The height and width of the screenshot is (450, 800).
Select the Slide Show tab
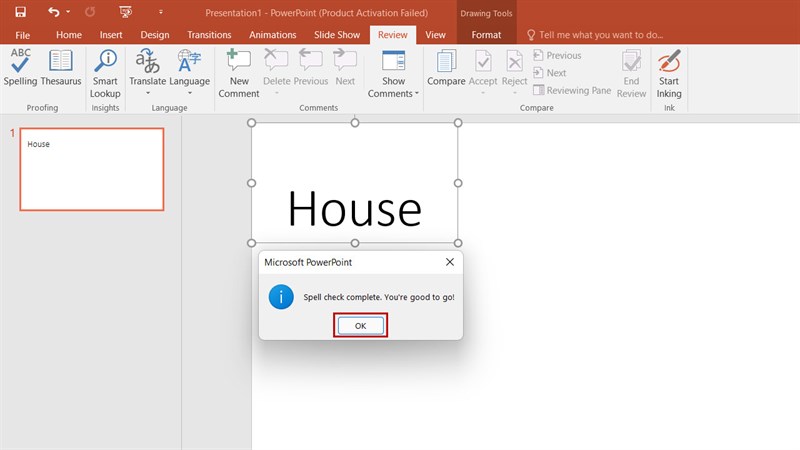point(337,35)
